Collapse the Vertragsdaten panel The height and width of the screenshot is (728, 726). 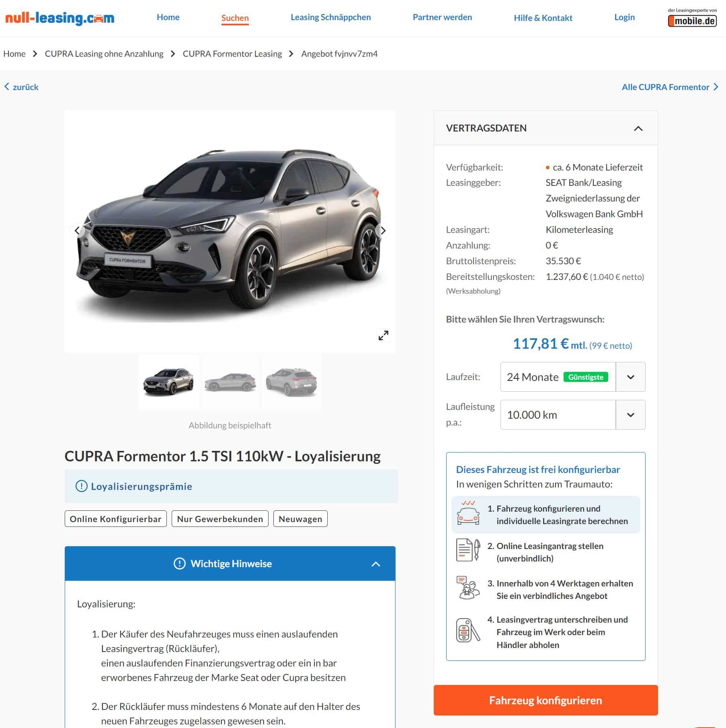coord(638,128)
